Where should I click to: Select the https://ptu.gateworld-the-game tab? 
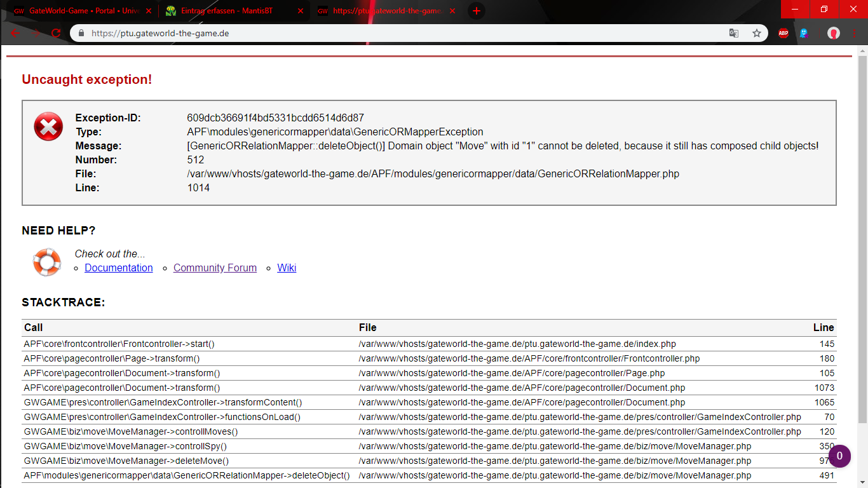pyautogui.click(x=386, y=11)
